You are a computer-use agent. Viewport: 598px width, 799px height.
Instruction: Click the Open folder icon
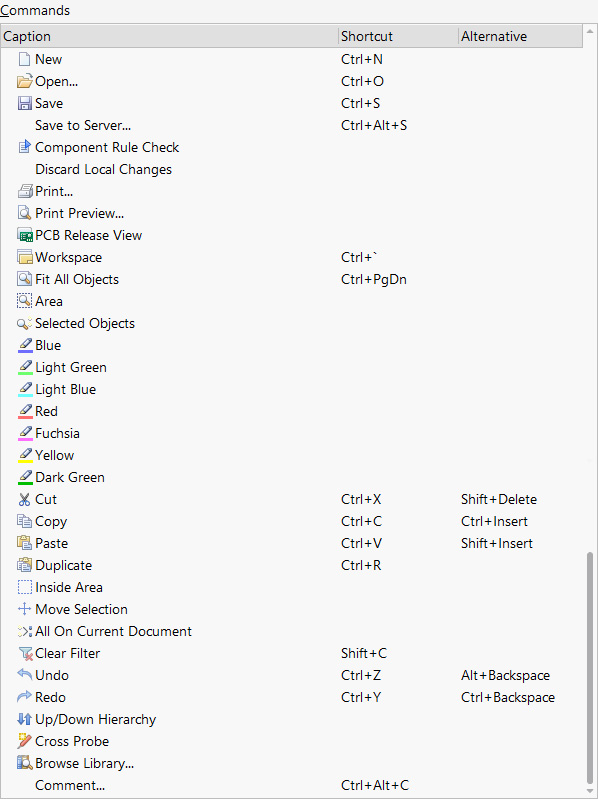pyautogui.click(x=24, y=81)
